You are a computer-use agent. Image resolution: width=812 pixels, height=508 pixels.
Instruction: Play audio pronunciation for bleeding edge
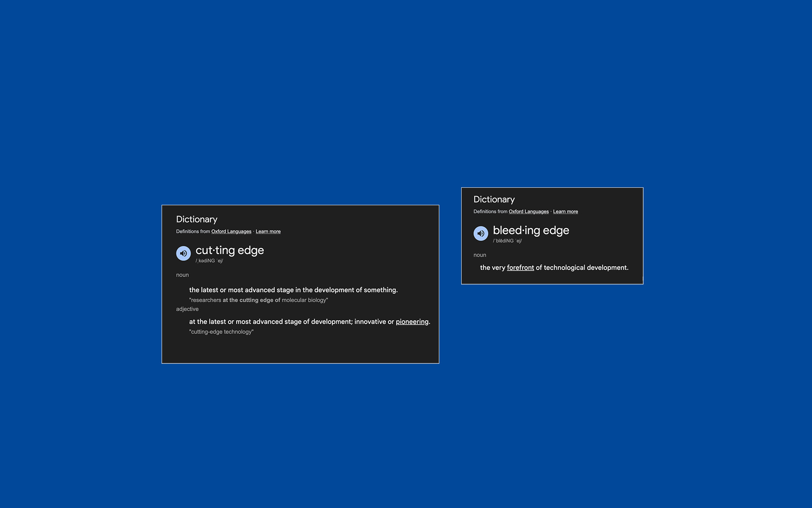pos(481,233)
